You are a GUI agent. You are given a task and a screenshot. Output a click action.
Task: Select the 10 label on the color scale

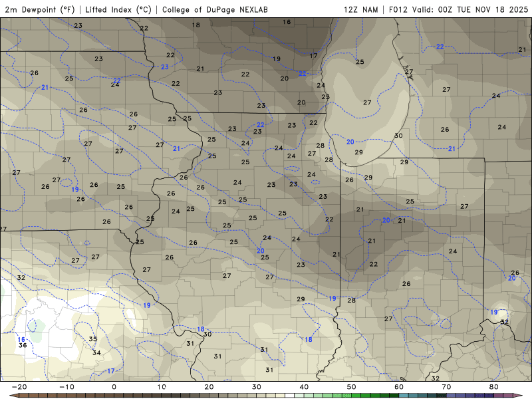click(x=162, y=387)
